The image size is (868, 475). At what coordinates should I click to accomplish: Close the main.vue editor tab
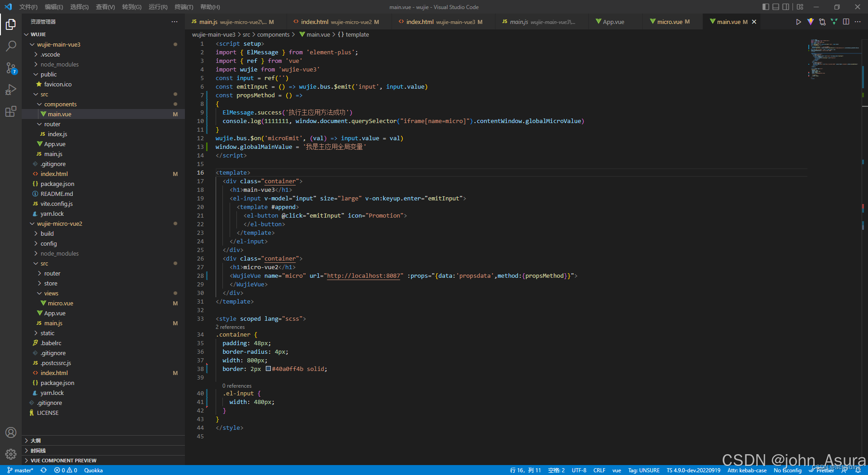pos(754,22)
